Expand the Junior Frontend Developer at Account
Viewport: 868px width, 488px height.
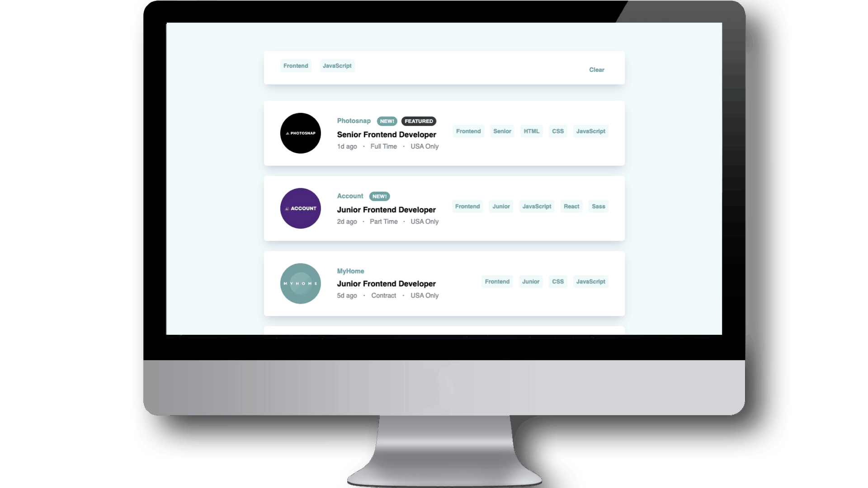(386, 209)
